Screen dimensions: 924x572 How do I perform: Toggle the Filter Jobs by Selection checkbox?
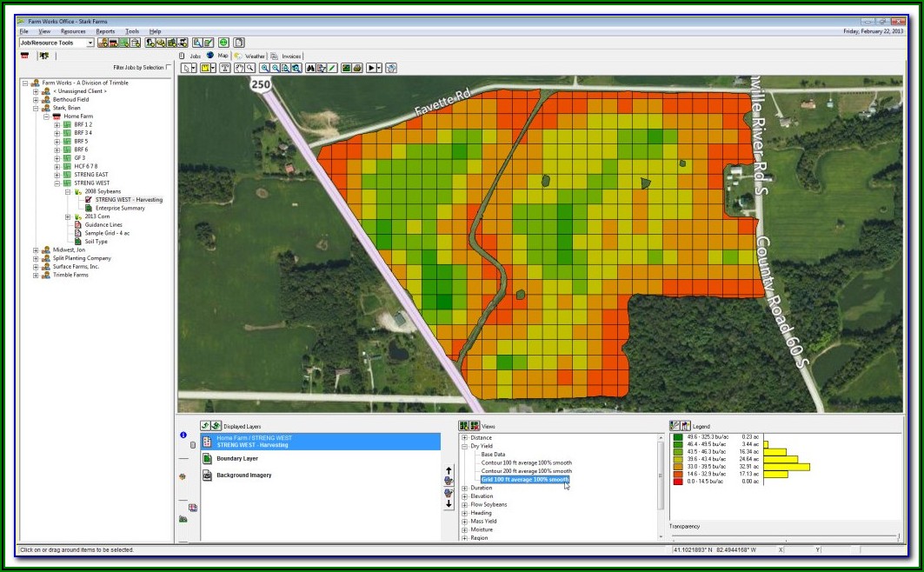click(169, 67)
